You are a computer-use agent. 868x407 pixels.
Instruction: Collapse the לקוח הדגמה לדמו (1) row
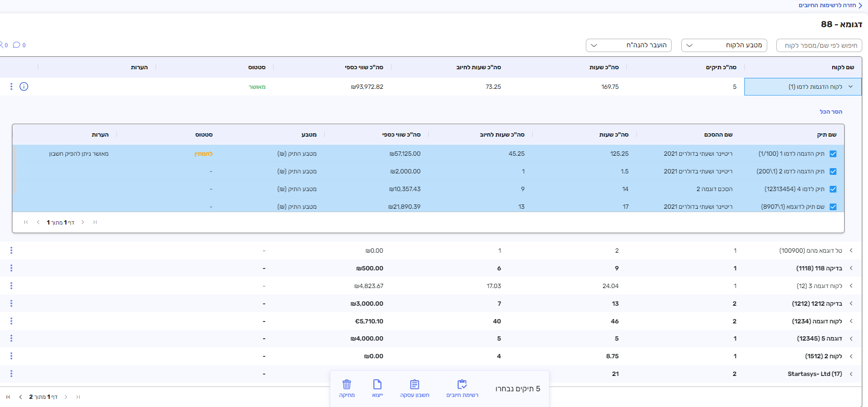(x=850, y=87)
